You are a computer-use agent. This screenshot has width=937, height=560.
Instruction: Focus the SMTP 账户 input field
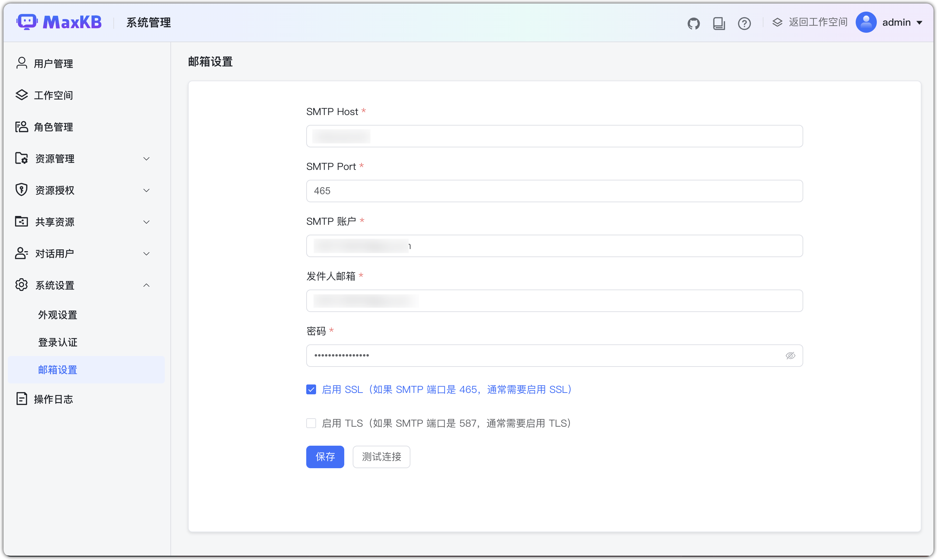(554, 246)
